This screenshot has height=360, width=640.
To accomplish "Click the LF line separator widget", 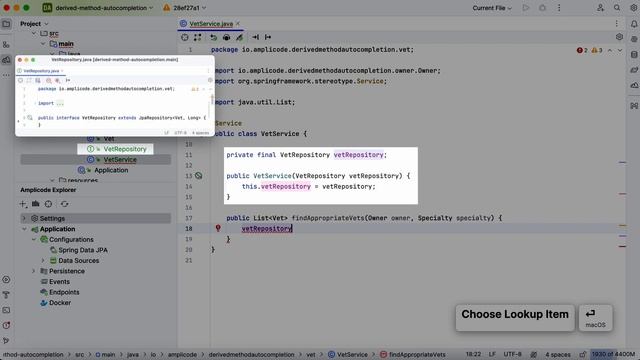I will [492, 354].
